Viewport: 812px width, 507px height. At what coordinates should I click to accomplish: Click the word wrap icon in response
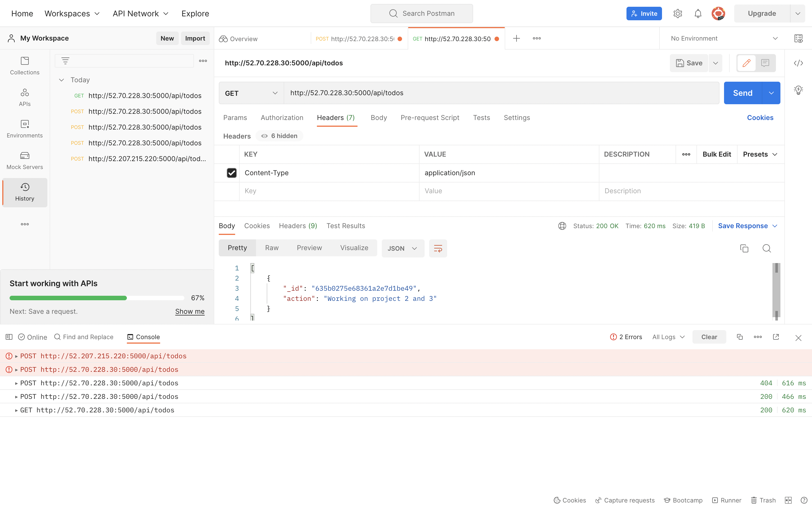(x=438, y=248)
